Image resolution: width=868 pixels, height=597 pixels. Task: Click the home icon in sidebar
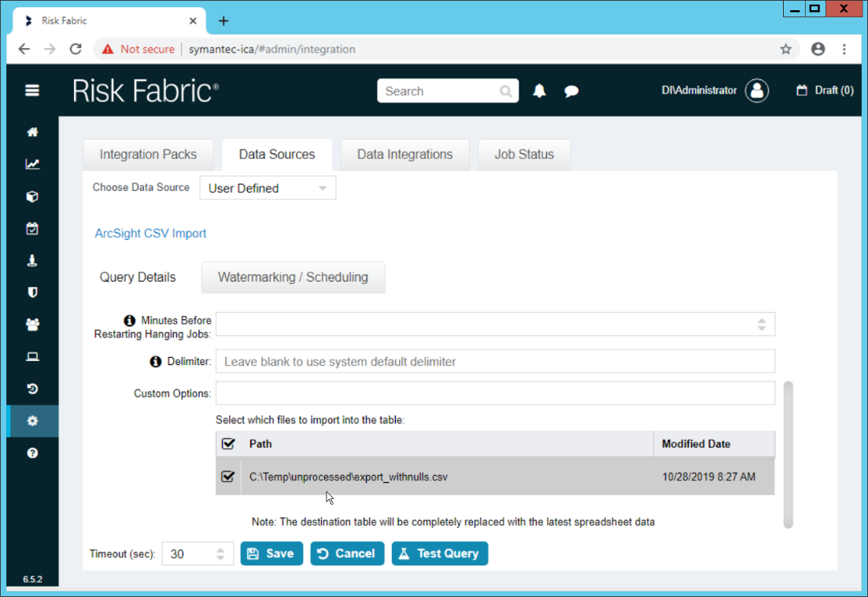click(x=32, y=132)
